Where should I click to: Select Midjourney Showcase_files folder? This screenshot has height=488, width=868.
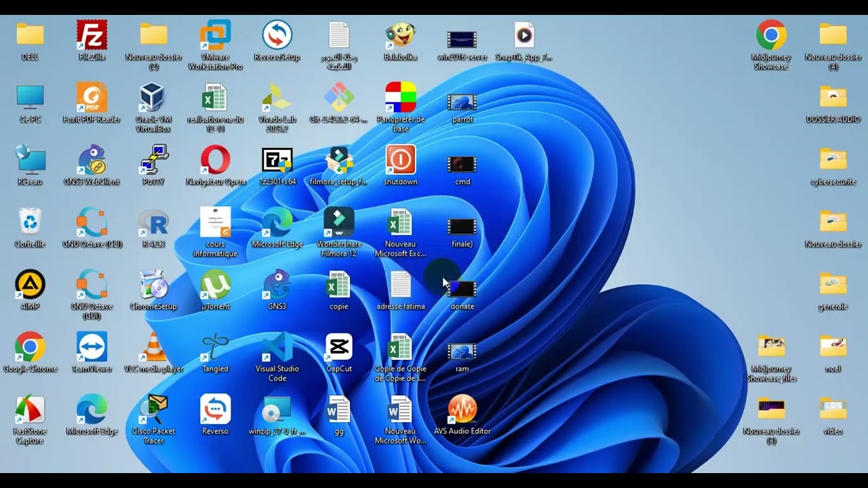point(771,347)
